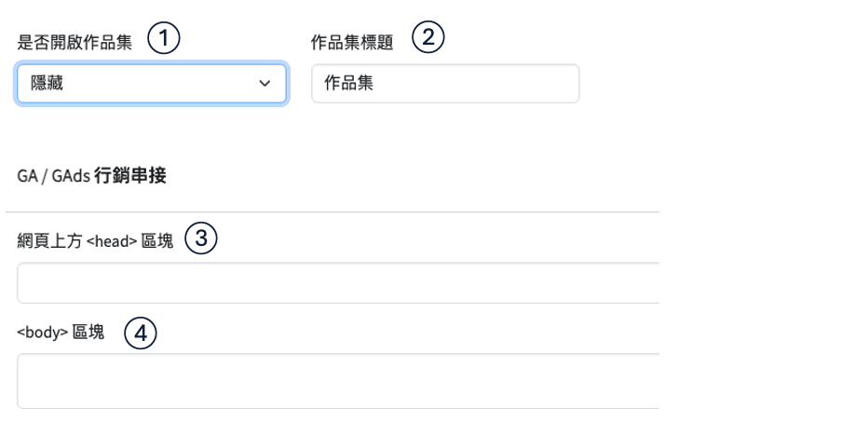Click the 網頁上方 <head> 區塊 text box

[339, 283]
